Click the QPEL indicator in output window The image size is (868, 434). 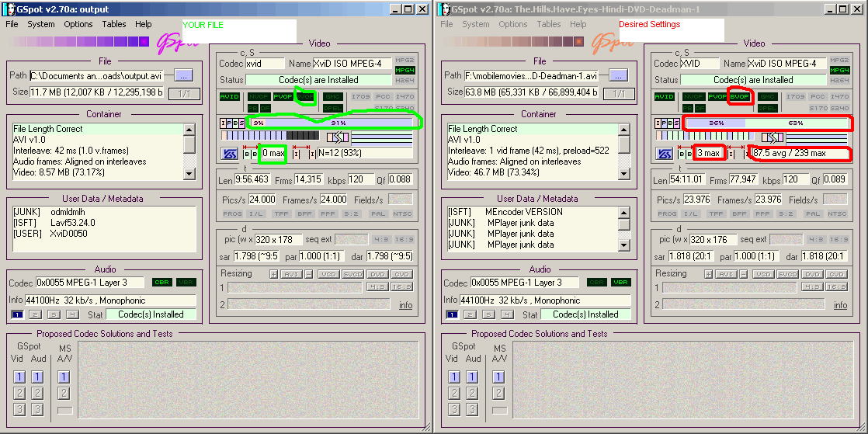pos(333,108)
